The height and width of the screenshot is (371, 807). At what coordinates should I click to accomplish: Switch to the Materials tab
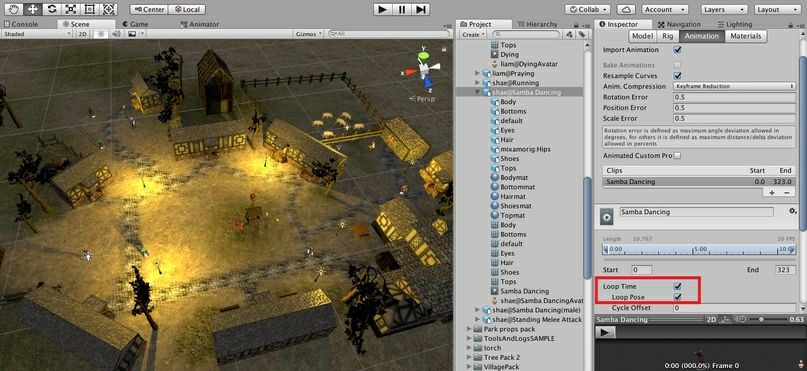pos(745,36)
